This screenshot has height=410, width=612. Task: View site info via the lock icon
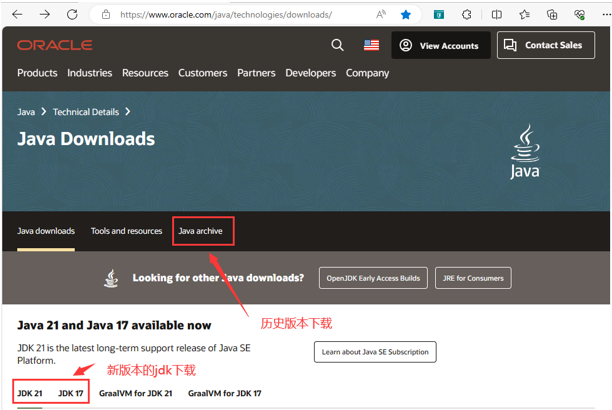click(x=106, y=15)
